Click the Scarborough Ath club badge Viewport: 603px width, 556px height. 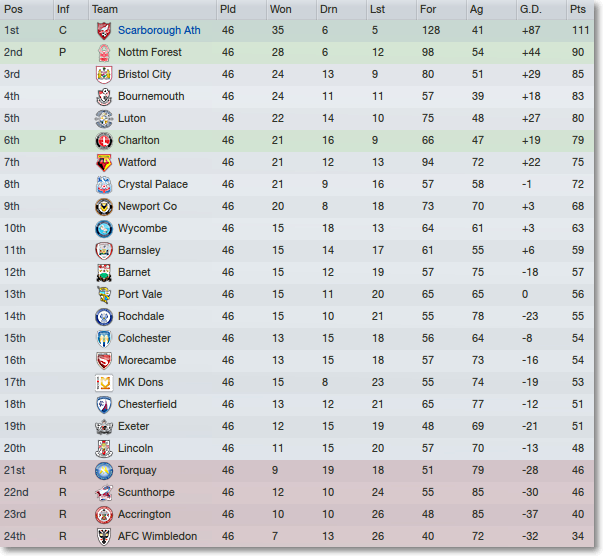pyautogui.click(x=104, y=31)
